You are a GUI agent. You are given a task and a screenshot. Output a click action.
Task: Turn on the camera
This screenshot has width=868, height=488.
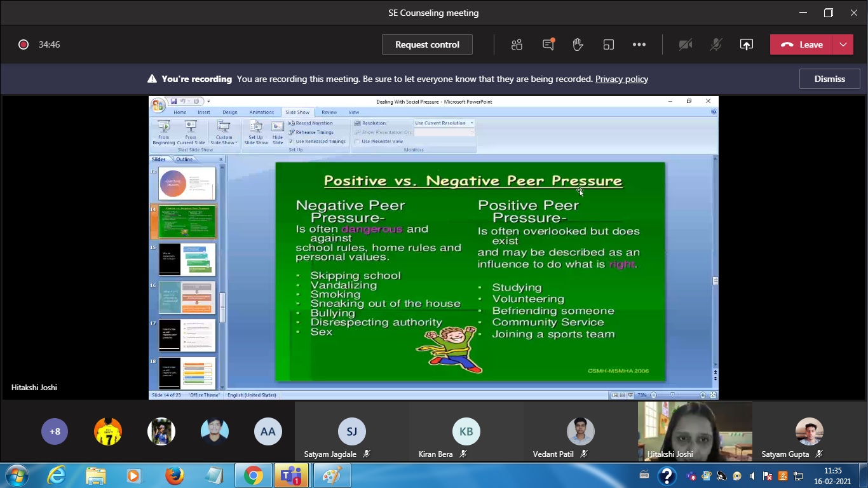pyautogui.click(x=685, y=44)
